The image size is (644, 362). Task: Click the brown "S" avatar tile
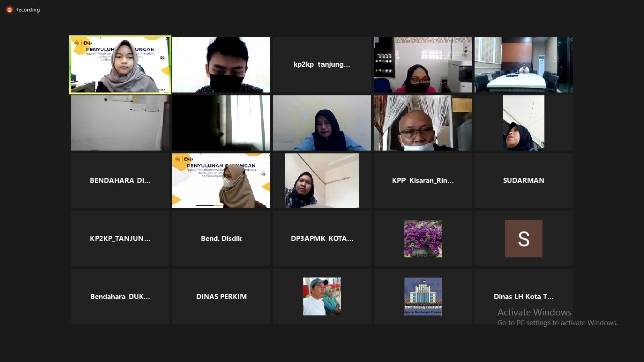(523, 239)
